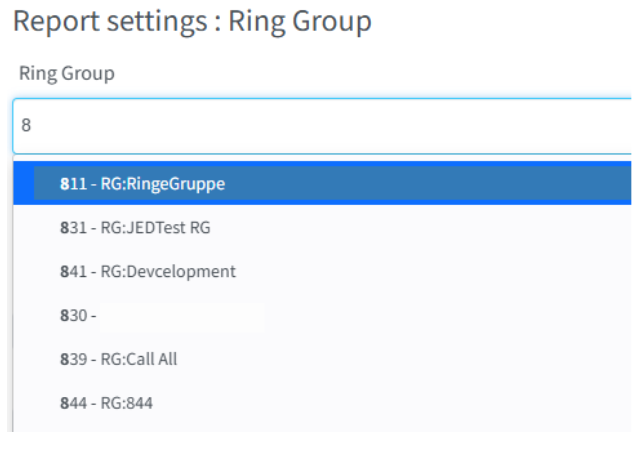The image size is (642, 454).
Task: Pick the 841 - RG:Devcelopment entry
Action: [x=322, y=271]
